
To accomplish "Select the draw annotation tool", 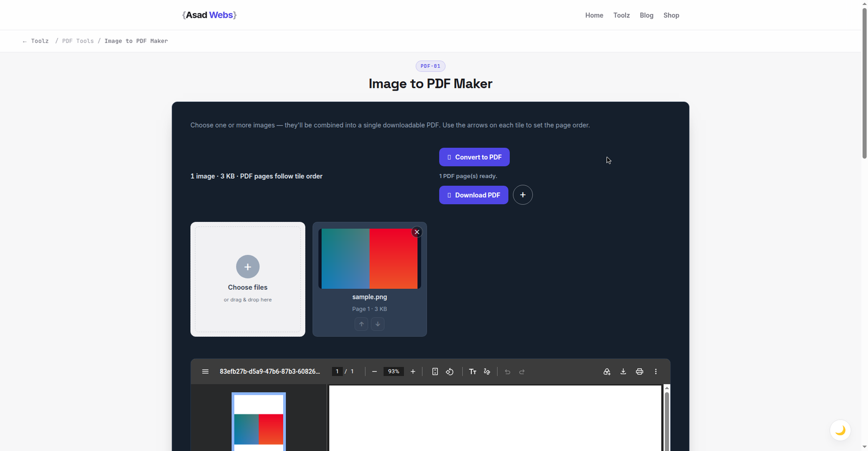I will [487, 371].
